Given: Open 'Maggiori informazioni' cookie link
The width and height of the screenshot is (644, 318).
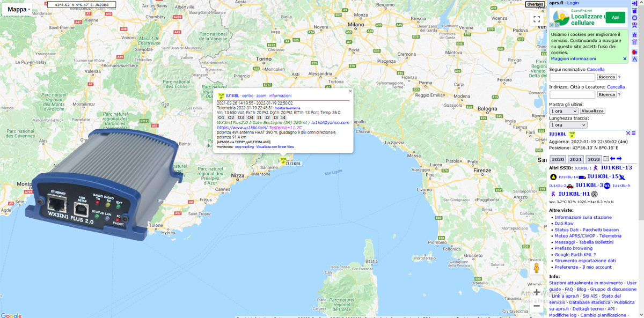Looking at the screenshot, I should [573, 59].
